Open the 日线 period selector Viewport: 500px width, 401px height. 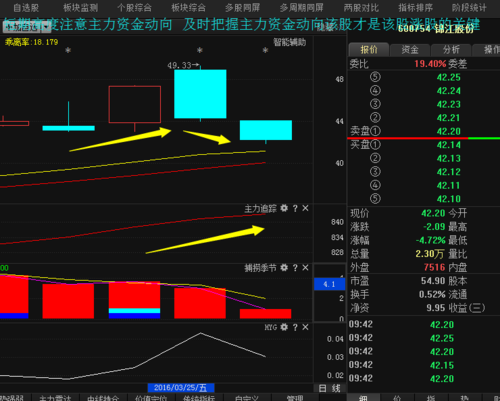coord(330,388)
